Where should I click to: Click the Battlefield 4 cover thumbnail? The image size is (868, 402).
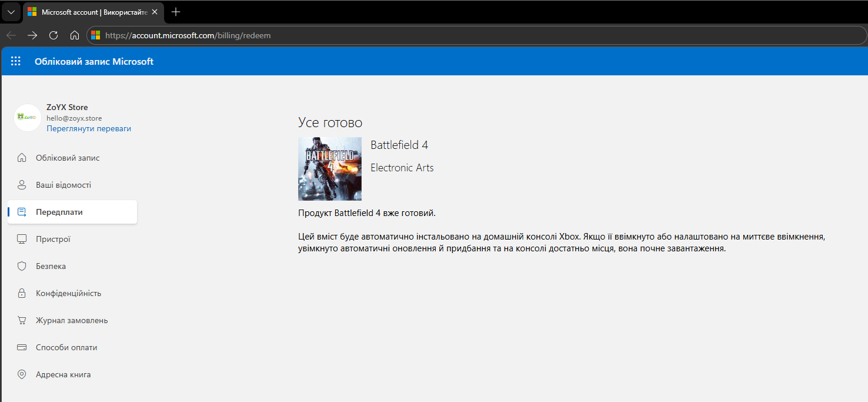[x=330, y=169]
